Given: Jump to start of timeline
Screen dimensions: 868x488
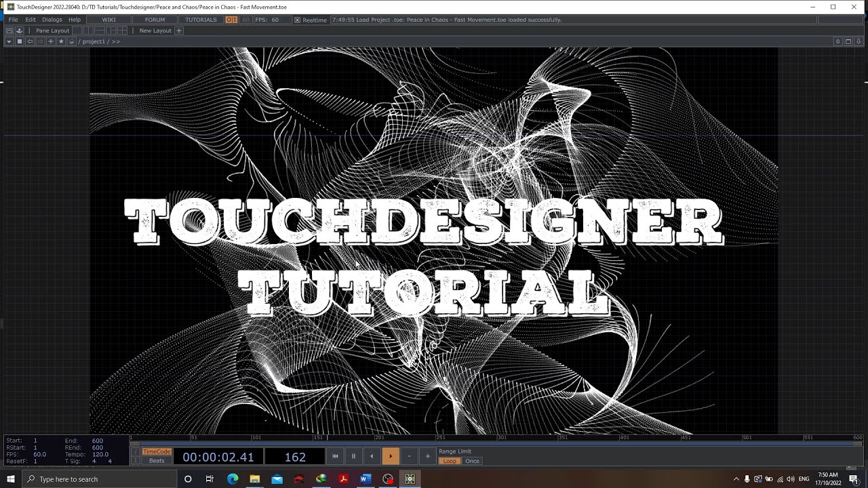Looking at the screenshot, I should pyautogui.click(x=335, y=456).
